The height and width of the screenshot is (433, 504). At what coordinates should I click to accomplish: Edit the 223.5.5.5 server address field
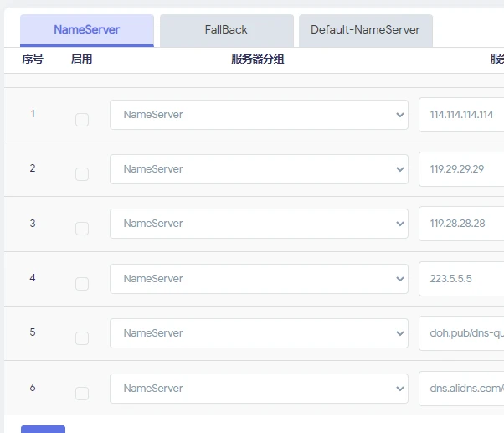pyautogui.click(x=461, y=279)
